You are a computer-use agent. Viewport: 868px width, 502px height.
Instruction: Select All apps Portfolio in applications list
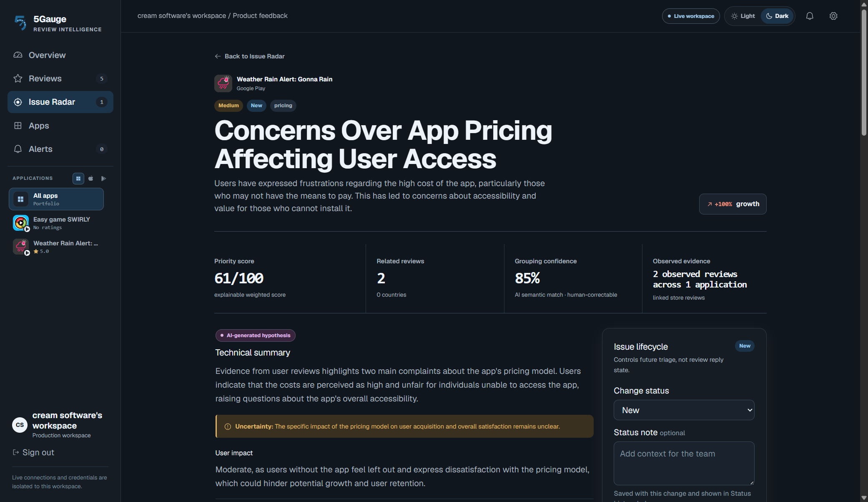click(x=56, y=199)
